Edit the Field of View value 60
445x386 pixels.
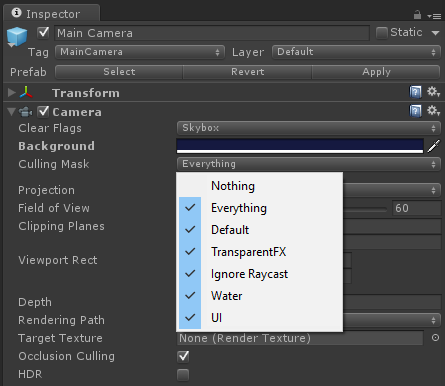tap(416, 208)
